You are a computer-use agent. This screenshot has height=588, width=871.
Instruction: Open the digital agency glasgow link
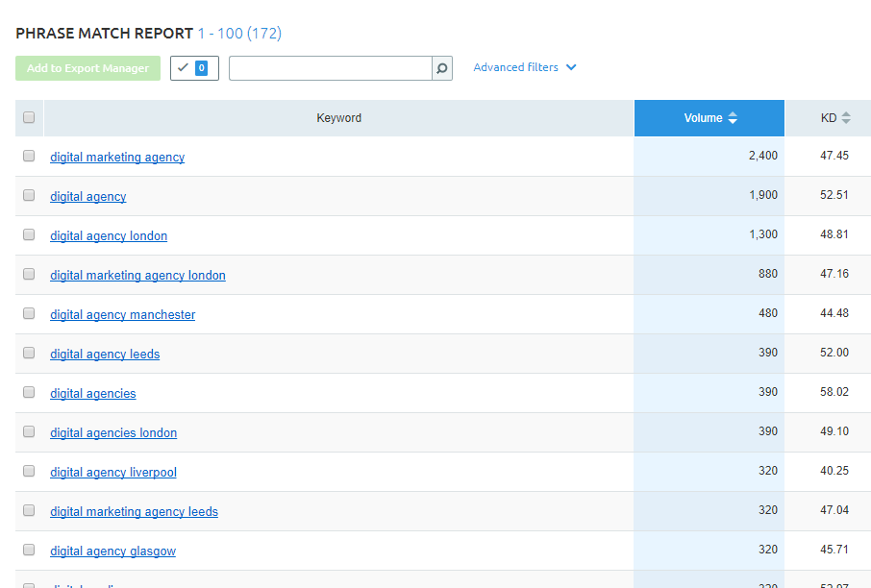click(x=112, y=551)
